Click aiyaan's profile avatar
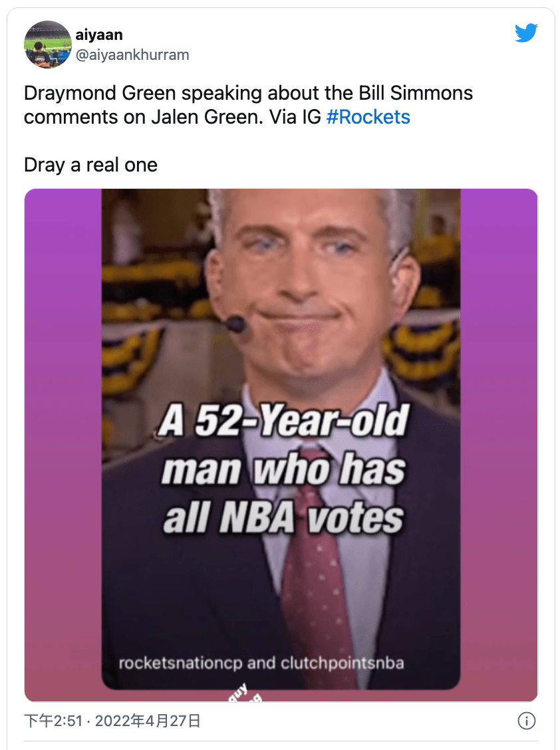This screenshot has height=750, width=560. tap(47, 44)
